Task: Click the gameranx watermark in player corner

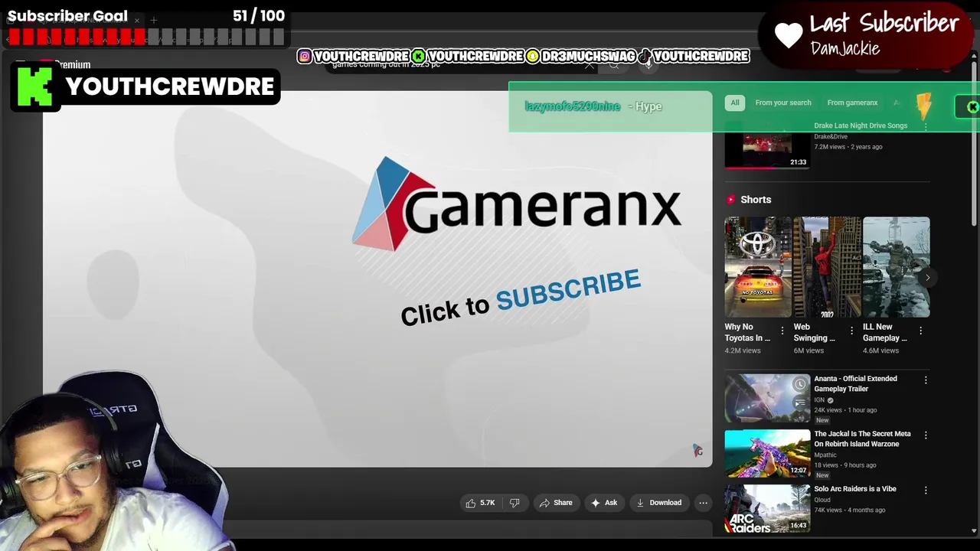Action: click(x=697, y=451)
